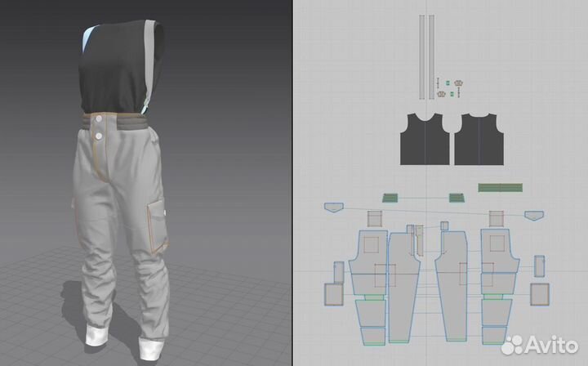Viewport: 588px width, 366px height.
Task: Click upper white button on waistband
Action: pyautogui.click(x=100, y=119)
